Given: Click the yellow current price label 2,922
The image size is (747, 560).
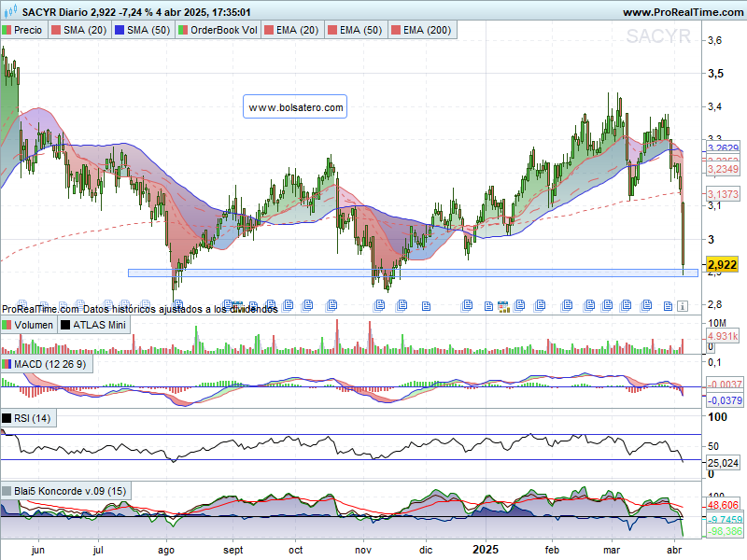Looking at the screenshot, I should pyautogui.click(x=722, y=264).
